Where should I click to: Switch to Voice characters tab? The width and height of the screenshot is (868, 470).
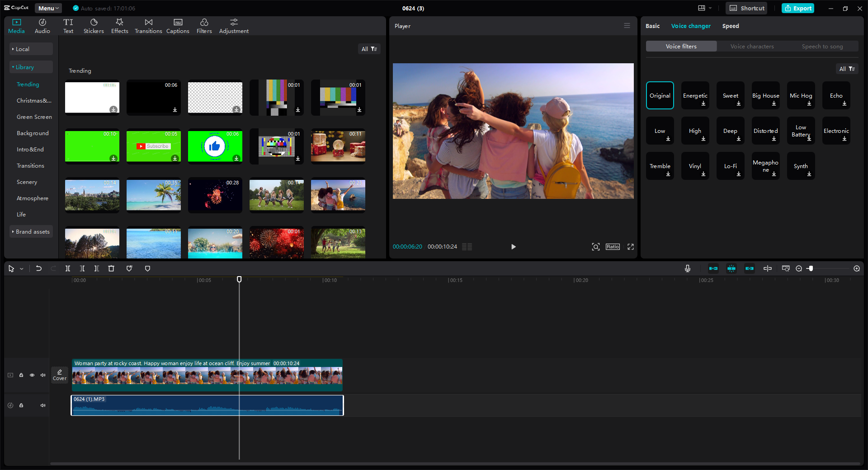[x=752, y=47]
